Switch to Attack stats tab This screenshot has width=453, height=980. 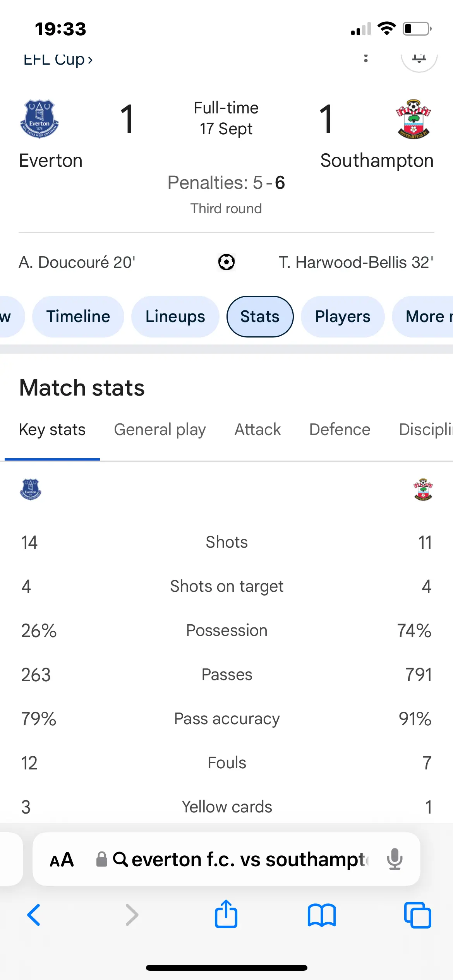257,430
